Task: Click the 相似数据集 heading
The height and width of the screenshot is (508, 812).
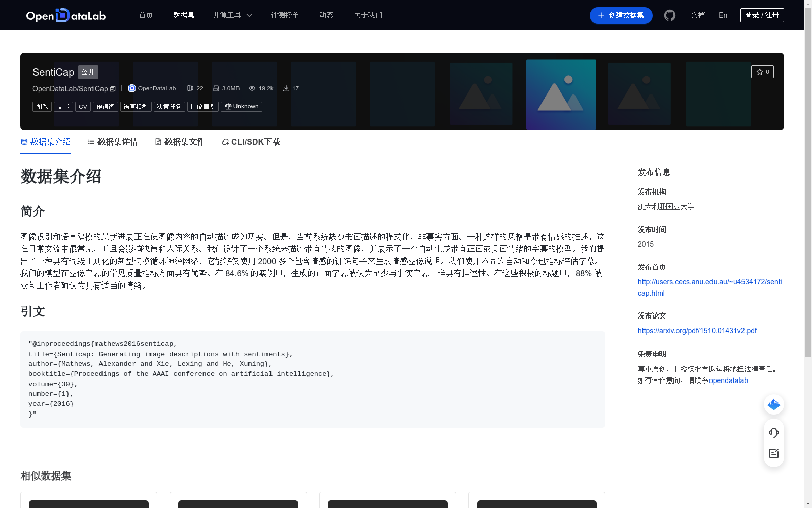Action: pyautogui.click(x=46, y=476)
